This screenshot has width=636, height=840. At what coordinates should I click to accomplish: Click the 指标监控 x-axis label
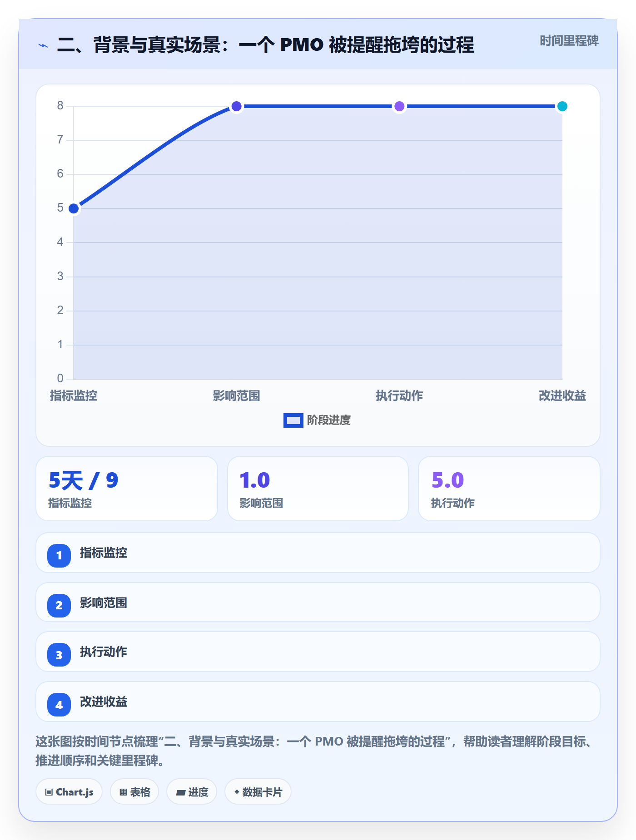point(74,396)
